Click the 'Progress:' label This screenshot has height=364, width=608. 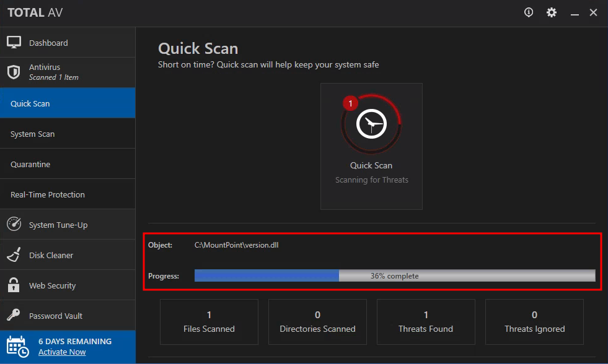164,276
